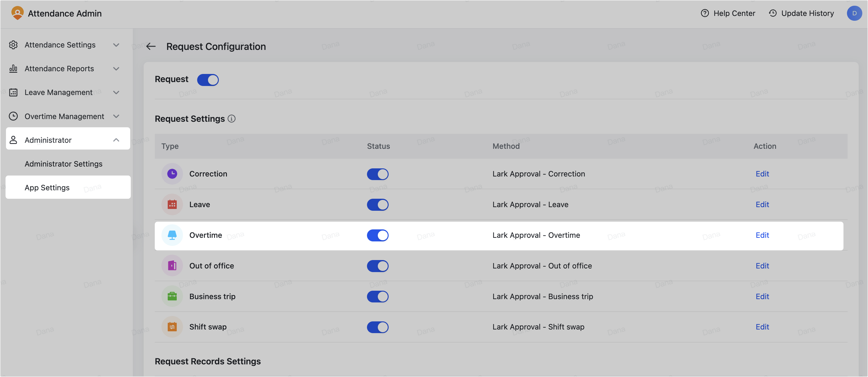The image size is (868, 377).
Task: Click the Overtime Management clock icon
Action: click(13, 116)
